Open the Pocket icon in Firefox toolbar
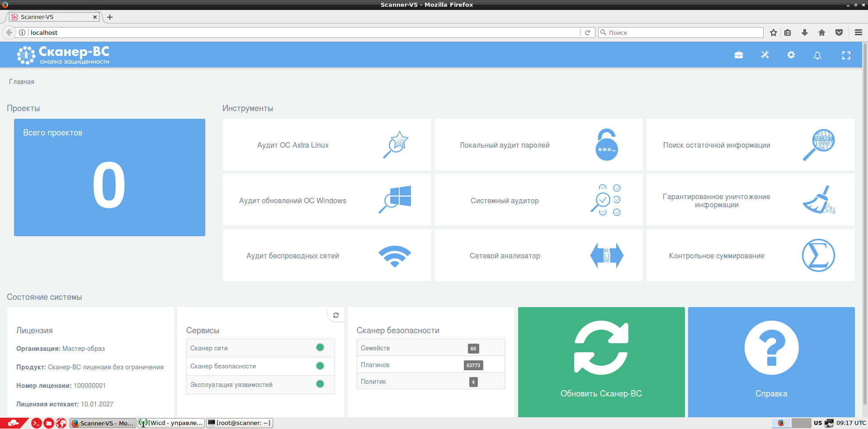Image resolution: width=868 pixels, height=429 pixels. click(x=839, y=33)
